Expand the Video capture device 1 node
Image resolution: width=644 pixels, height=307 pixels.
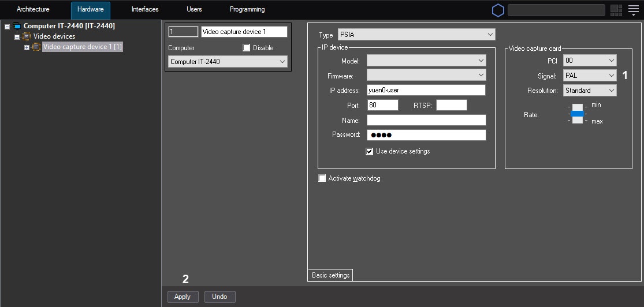[x=27, y=47]
